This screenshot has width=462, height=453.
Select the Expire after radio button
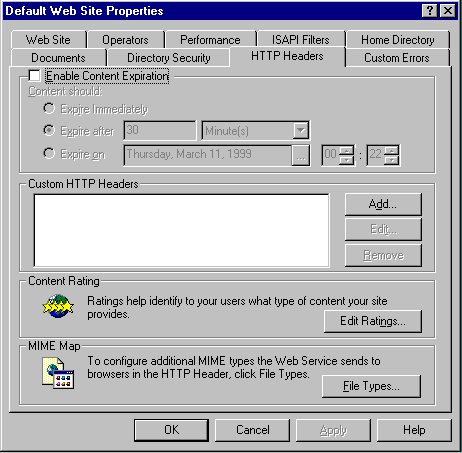[49, 130]
